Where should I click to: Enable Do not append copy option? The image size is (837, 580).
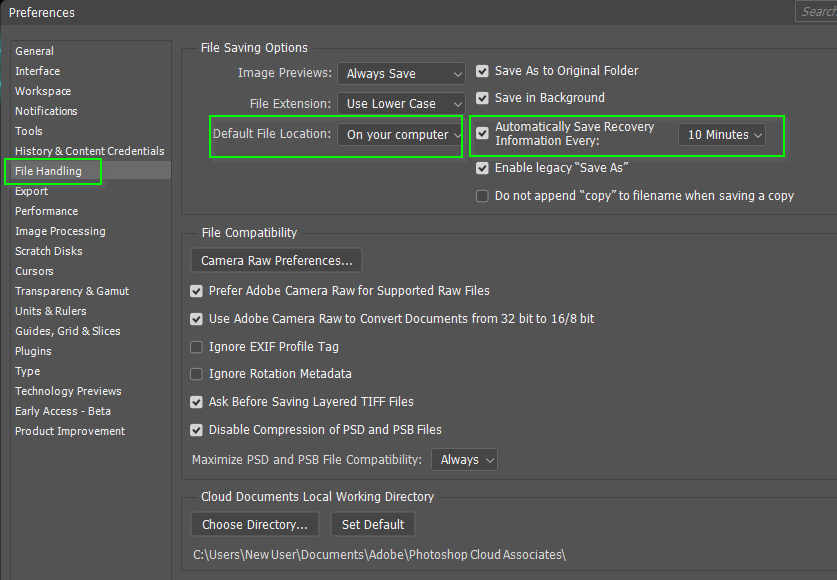(x=483, y=196)
